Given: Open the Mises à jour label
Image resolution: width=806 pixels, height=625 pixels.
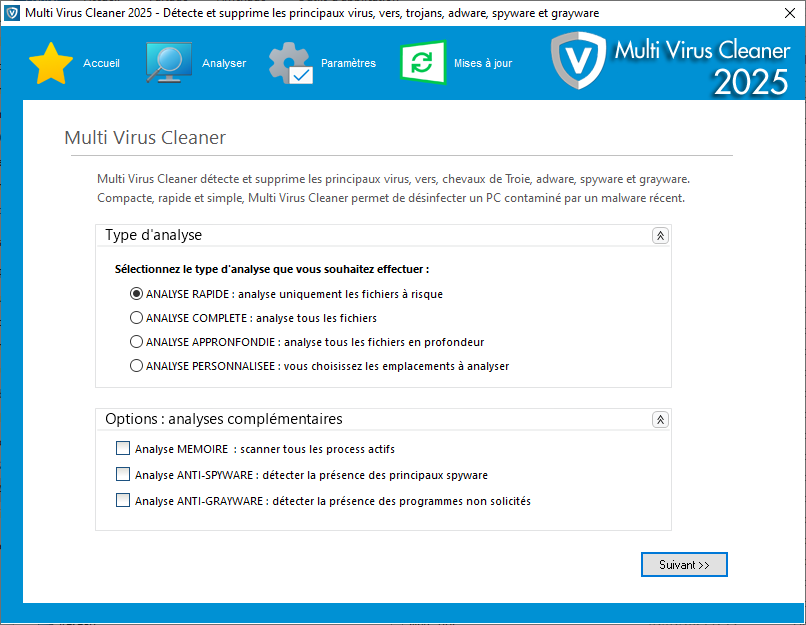Looking at the screenshot, I should [x=482, y=64].
